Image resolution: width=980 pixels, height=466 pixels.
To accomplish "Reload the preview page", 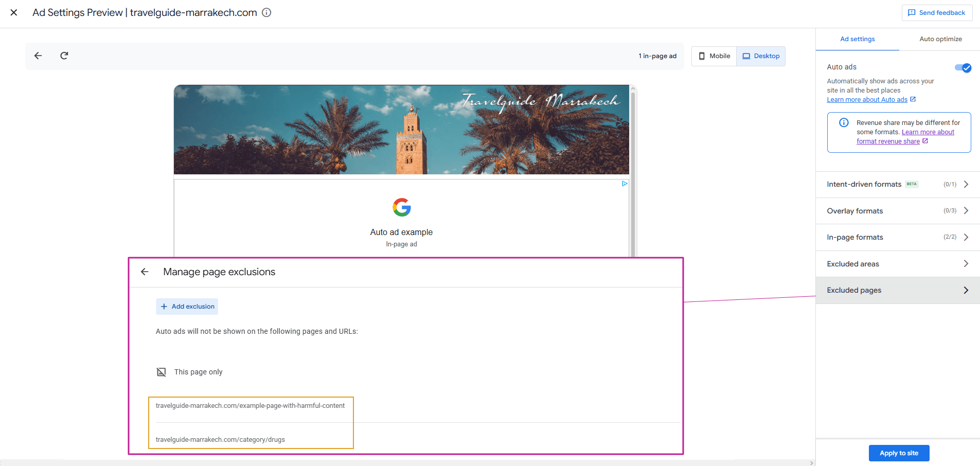I will click(64, 56).
